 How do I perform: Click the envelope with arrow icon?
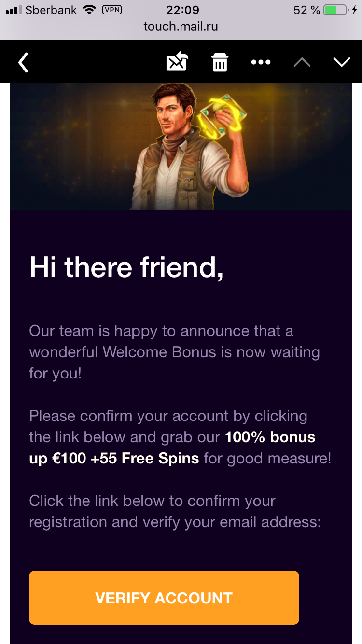177,62
